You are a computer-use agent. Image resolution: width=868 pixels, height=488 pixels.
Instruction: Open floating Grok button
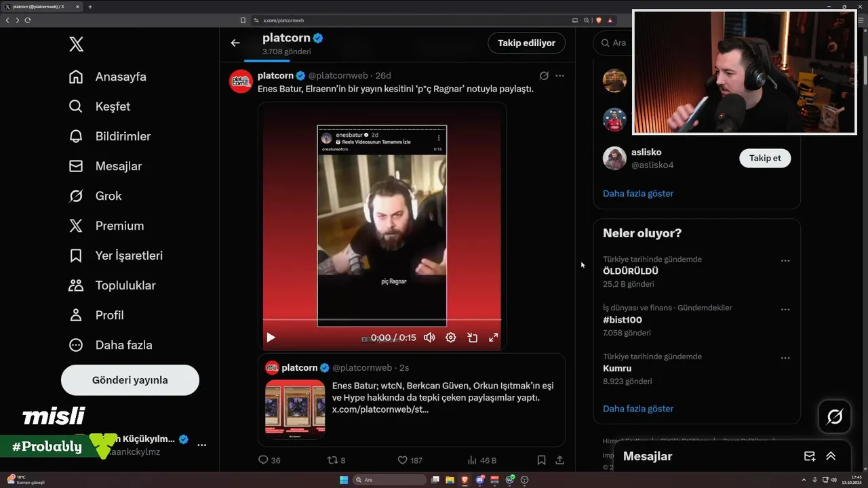coord(835,417)
